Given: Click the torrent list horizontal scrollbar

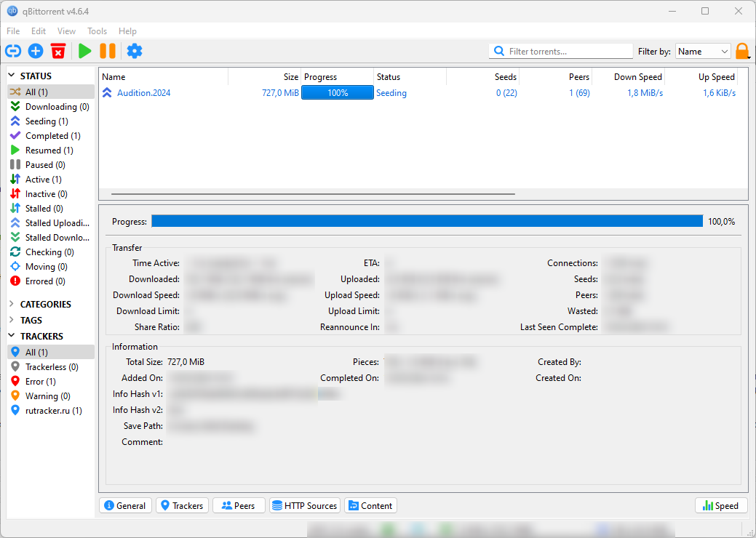Looking at the screenshot, I should coord(313,194).
